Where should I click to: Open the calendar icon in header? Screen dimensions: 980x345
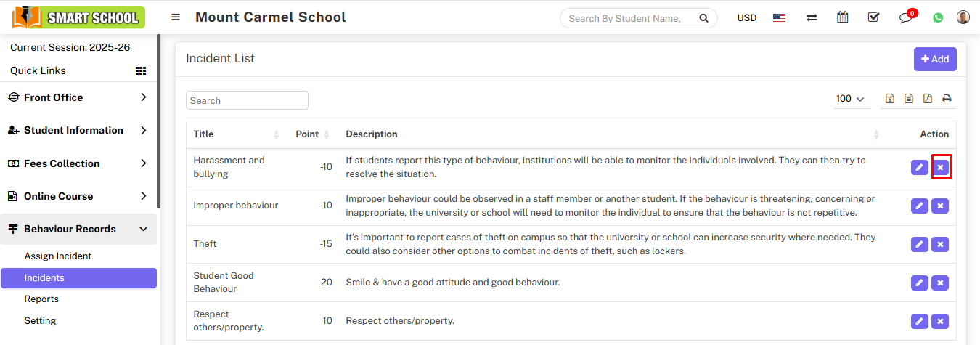[842, 17]
